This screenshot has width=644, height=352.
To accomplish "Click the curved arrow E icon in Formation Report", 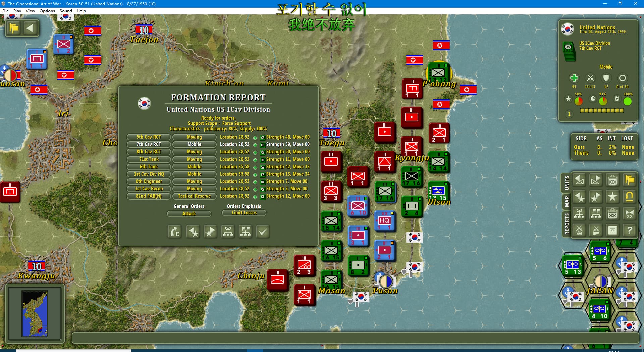I will click(175, 232).
